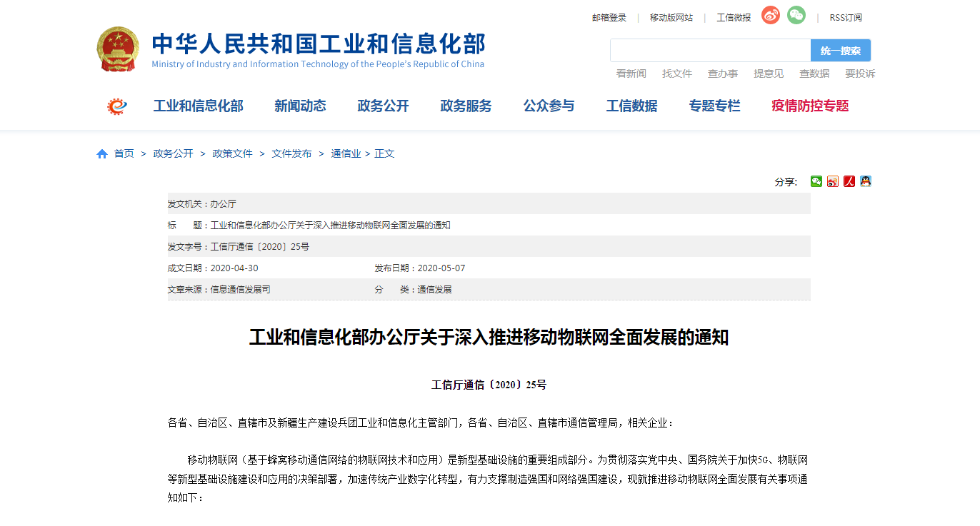980x526 pixels.
Task: Go to 首页 in breadcrumb
Action: coord(124,153)
